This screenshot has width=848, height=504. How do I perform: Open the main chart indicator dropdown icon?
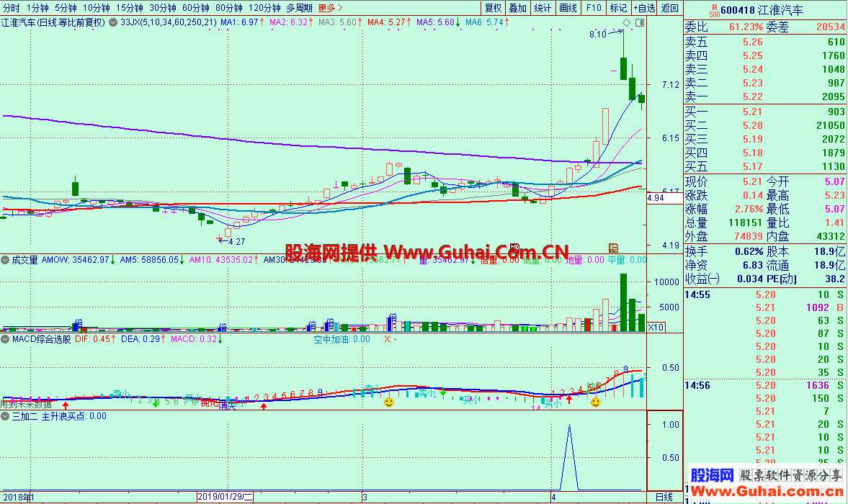(113, 23)
